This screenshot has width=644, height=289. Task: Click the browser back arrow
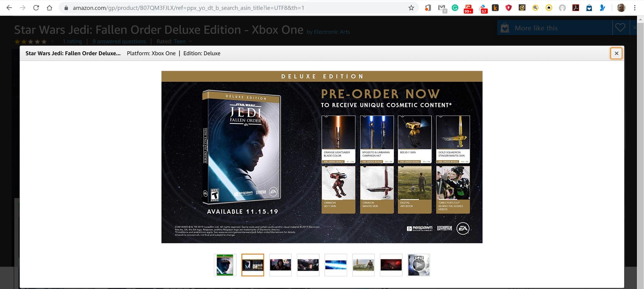[x=9, y=8]
